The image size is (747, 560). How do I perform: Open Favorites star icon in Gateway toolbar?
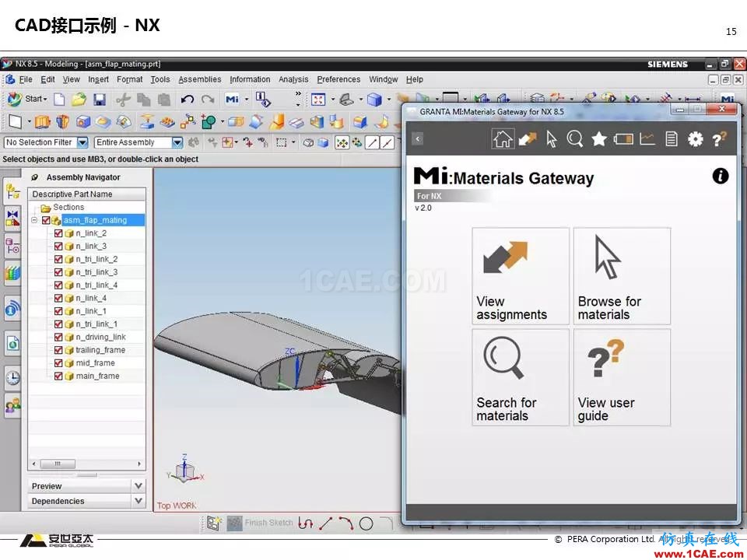coord(599,139)
